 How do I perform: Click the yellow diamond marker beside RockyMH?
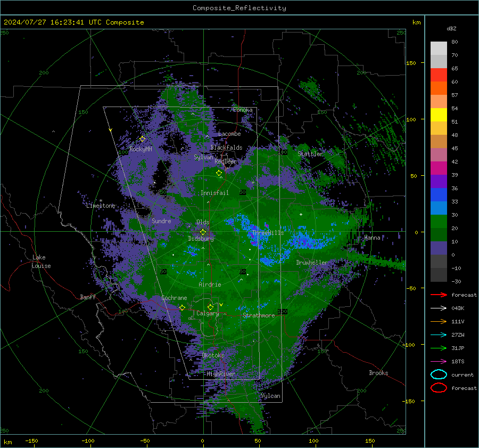142,139
